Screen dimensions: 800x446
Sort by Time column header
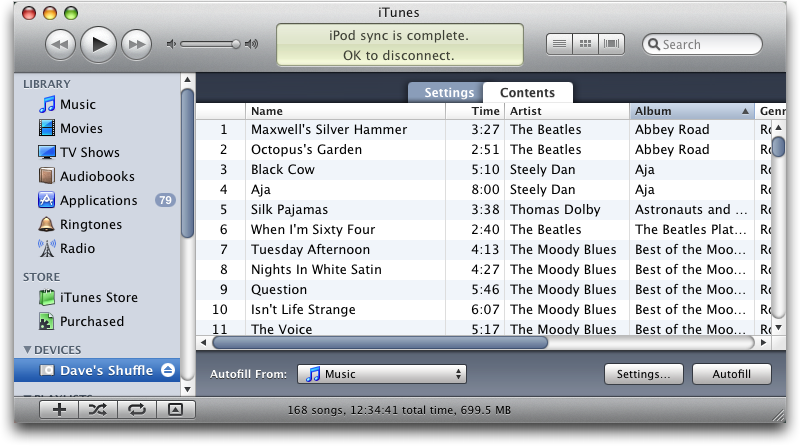(476, 111)
